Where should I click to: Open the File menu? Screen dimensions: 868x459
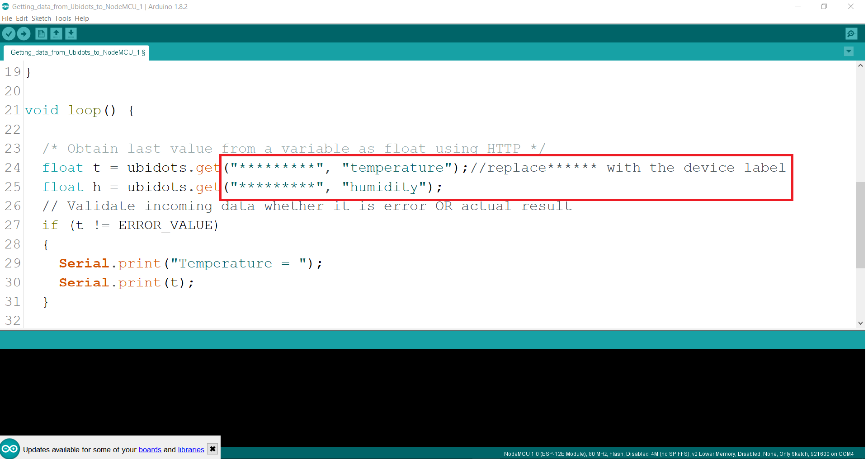point(7,19)
